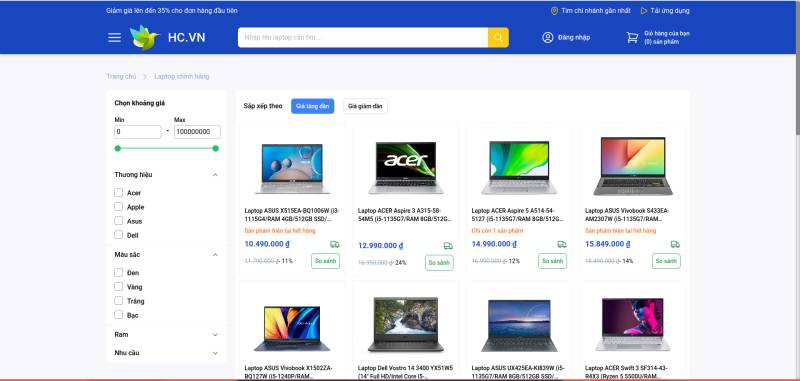Open ACER Aspire 5 laptop image
The height and width of the screenshot is (381, 800).
tap(519, 167)
